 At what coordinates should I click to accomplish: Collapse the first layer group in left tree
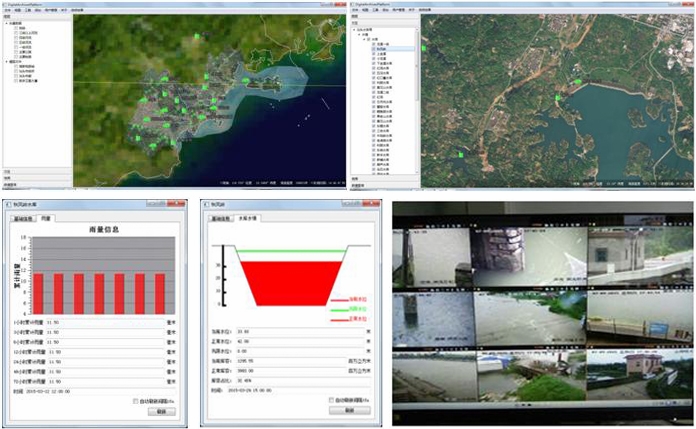point(5,23)
